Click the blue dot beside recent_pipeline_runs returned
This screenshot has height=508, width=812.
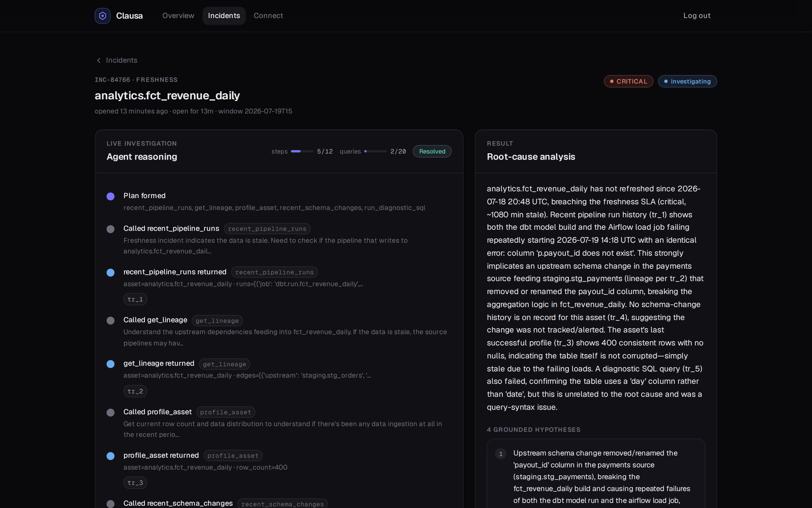tap(111, 272)
